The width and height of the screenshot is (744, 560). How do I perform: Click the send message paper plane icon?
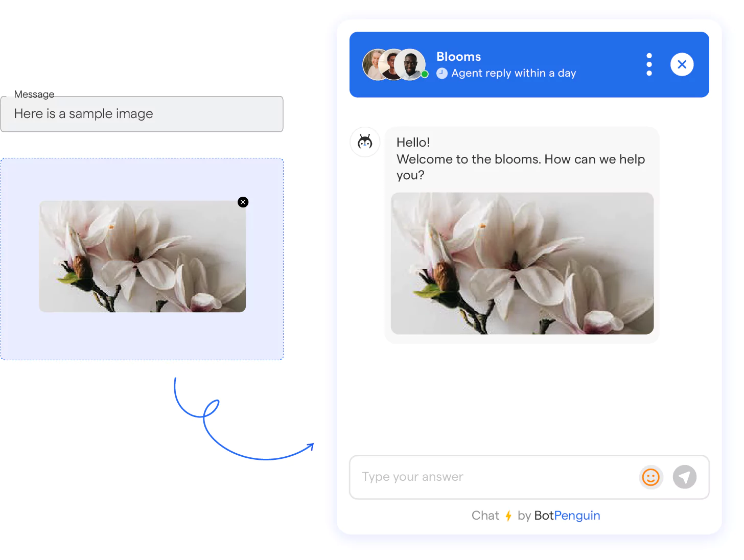(685, 477)
